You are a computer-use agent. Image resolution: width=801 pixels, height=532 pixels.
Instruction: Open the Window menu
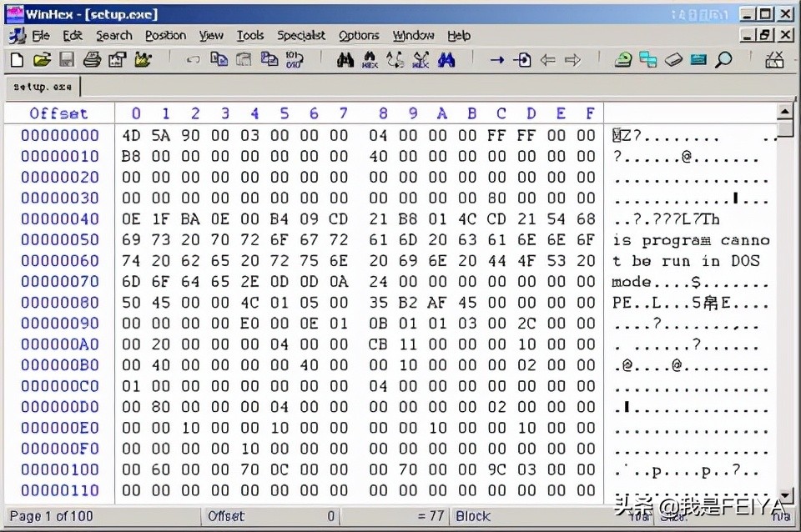coord(413,36)
